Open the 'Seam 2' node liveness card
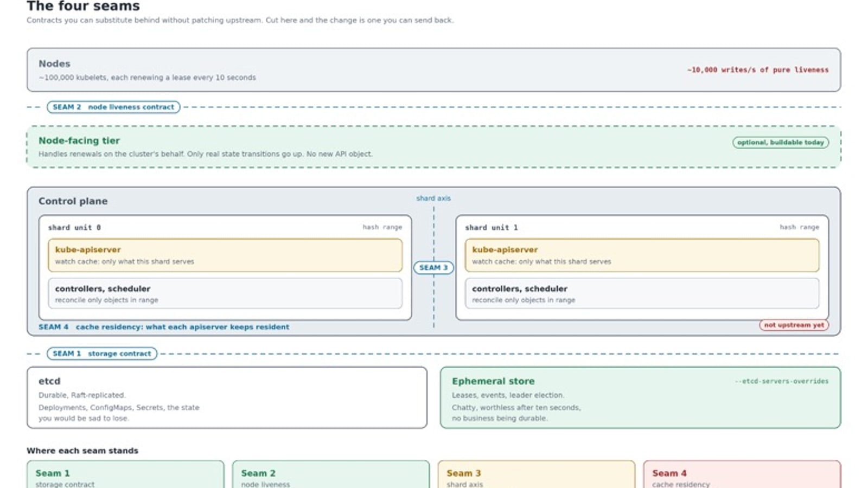868x488 pixels. coord(331,474)
